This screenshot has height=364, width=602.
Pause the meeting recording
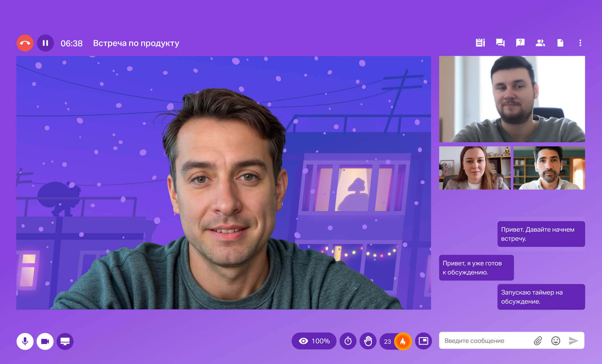point(45,43)
